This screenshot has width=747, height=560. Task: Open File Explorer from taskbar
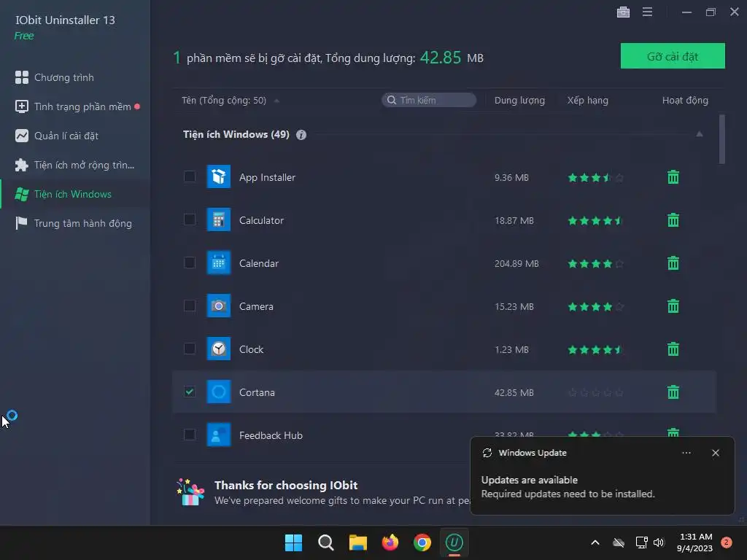pos(357,542)
